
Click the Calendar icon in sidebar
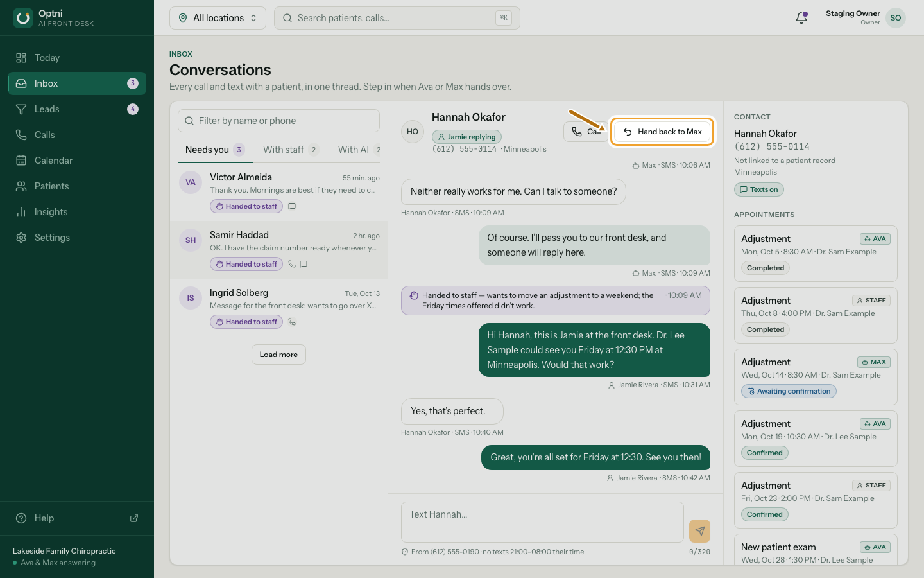coord(21,161)
